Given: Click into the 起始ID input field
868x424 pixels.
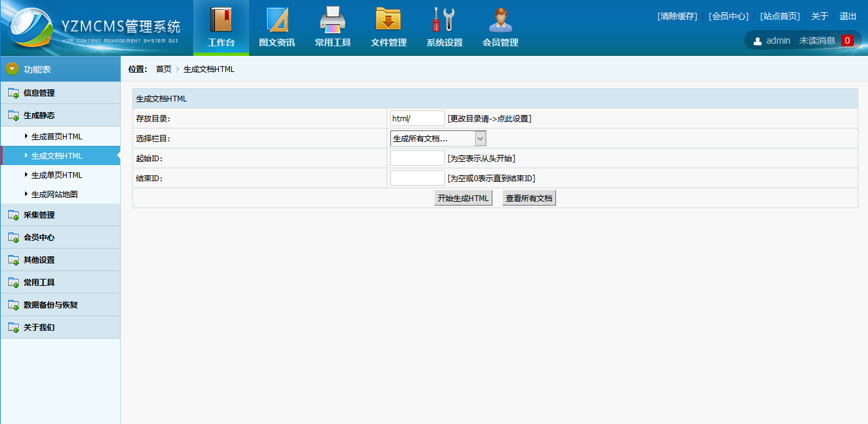Looking at the screenshot, I should (x=417, y=158).
